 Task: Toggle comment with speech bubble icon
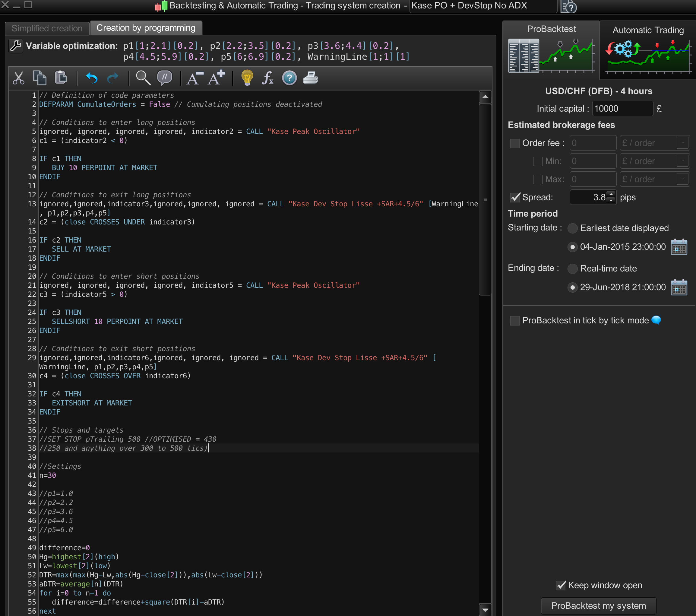pos(164,78)
